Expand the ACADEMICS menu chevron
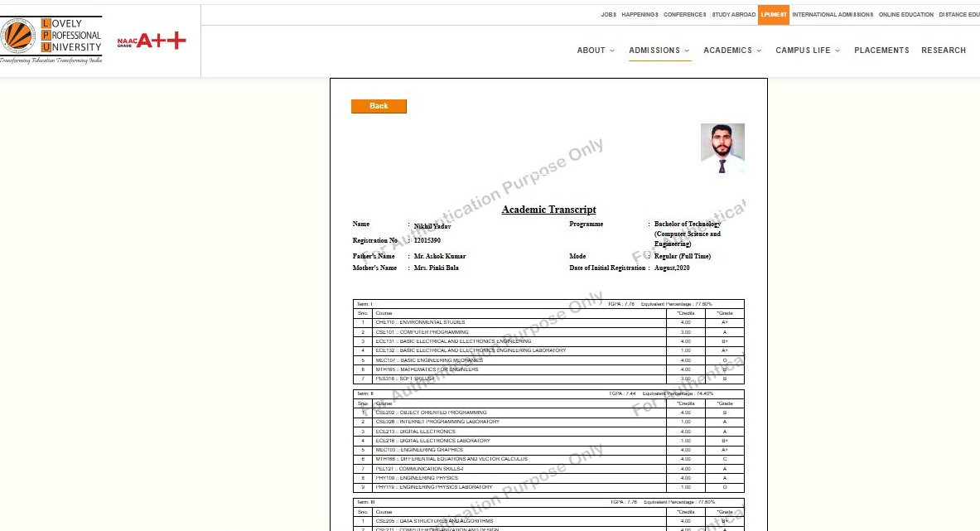980x531 pixels. (760, 51)
